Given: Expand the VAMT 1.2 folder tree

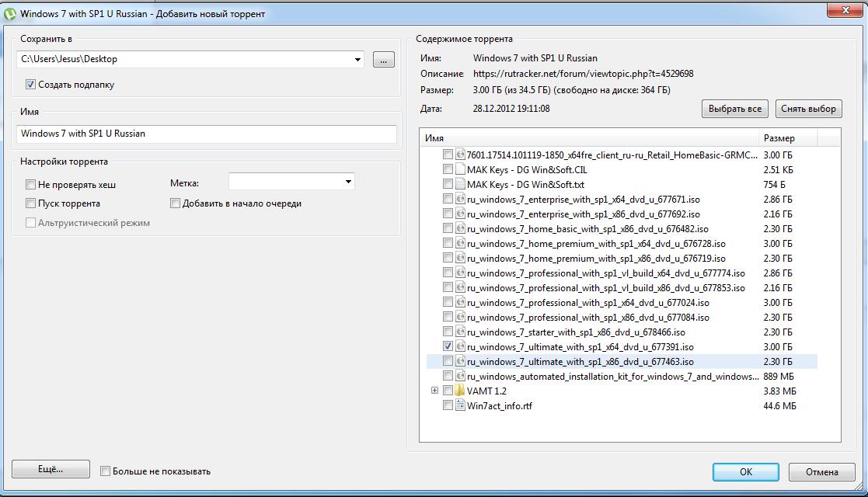Looking at the screenshot, I should [x=434, y=391].
